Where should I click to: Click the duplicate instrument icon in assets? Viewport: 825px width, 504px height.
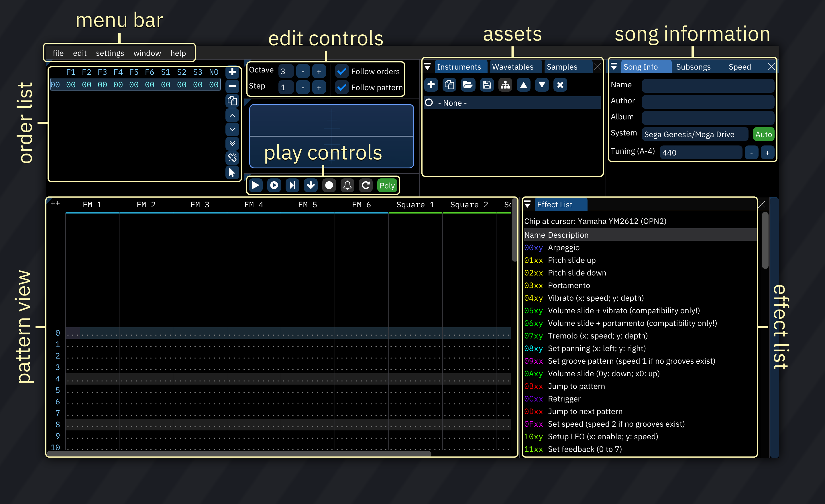click(449, 85)
